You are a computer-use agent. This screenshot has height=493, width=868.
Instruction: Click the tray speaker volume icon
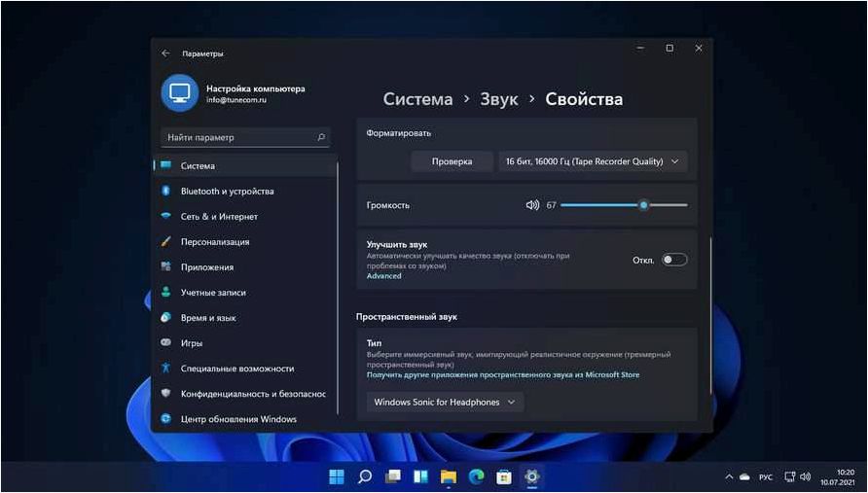point(806,476)
